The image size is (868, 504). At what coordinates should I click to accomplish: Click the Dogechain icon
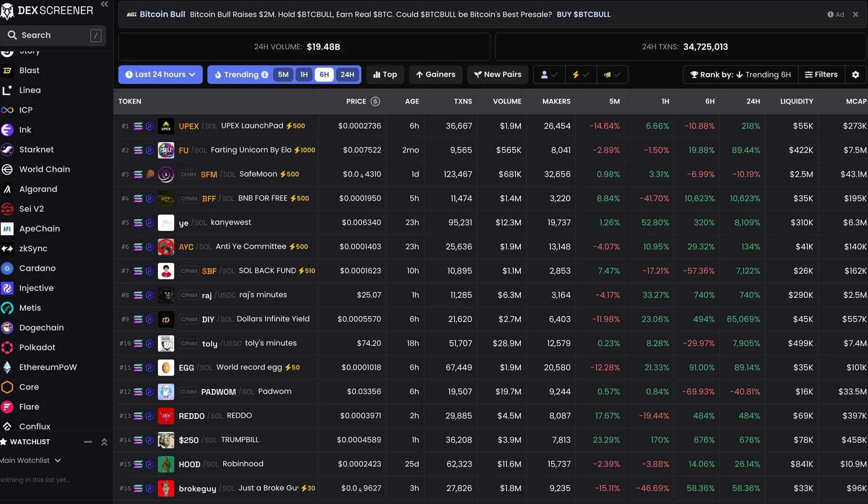coord(7,327)
